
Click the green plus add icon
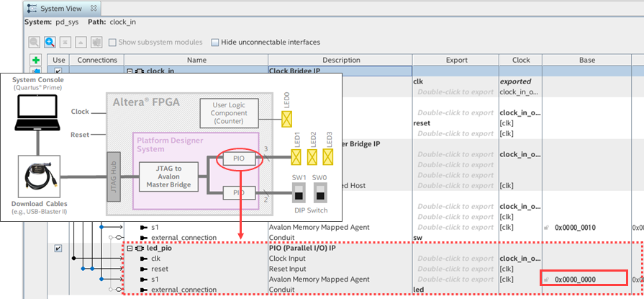pos(35,60)
